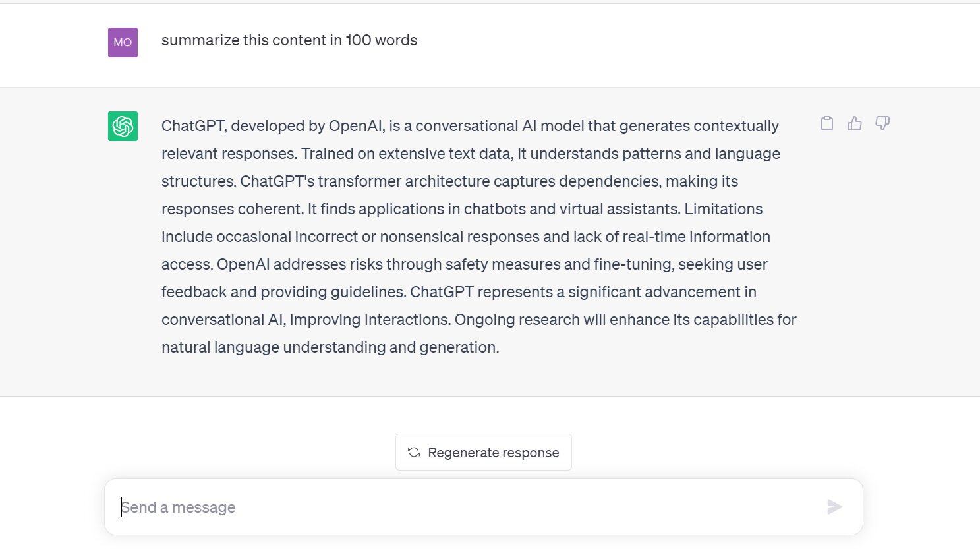
Task: Toggle negative feedback on the response
Action: tap(882, 123)
